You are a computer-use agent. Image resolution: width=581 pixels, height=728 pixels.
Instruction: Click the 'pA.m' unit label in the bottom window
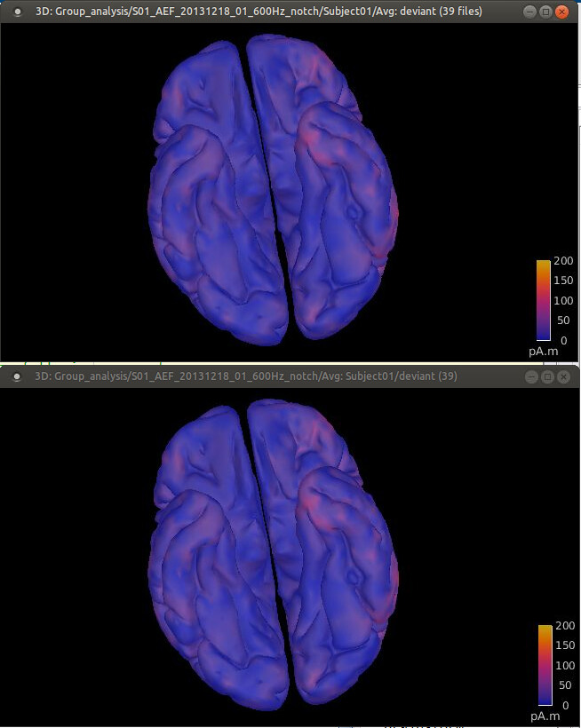tap(545, 716)
